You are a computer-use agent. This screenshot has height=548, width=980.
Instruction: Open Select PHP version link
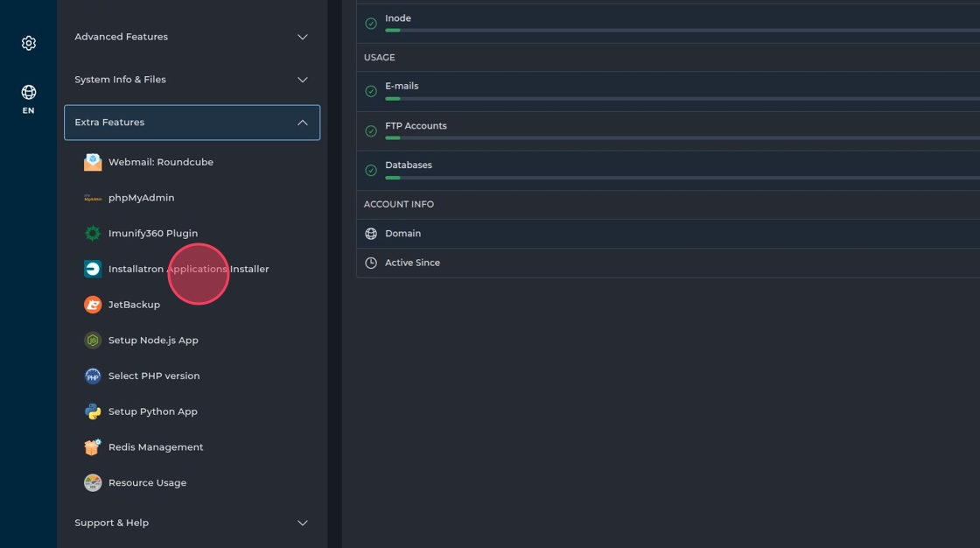(x=154, y=376)
